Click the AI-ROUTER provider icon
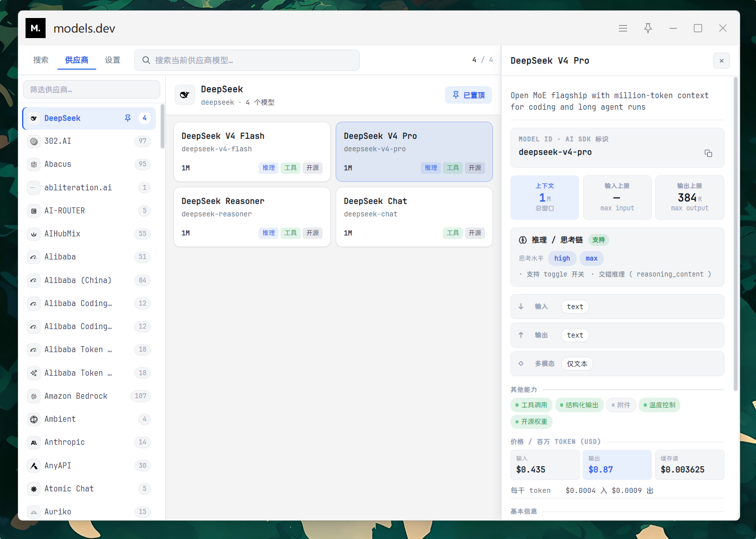The height and width of the screenshot is (539, 756). [x=34, y=211]
